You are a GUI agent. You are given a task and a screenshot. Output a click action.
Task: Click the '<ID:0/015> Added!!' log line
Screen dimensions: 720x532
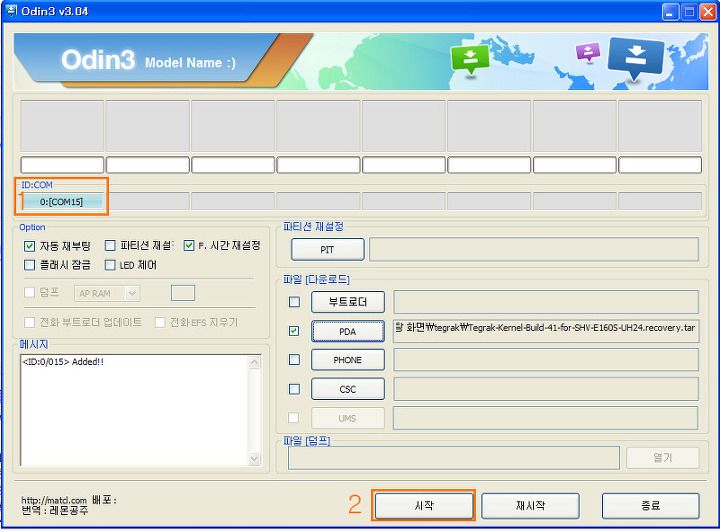pyautogui.click(x=63, y=362)
